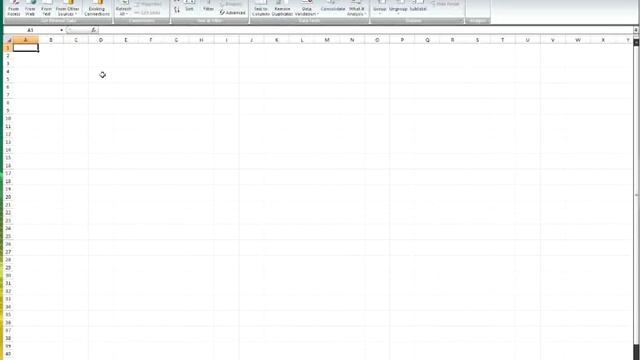
Task: Click the Advanced filter option
Action: [x=233, y=13]
